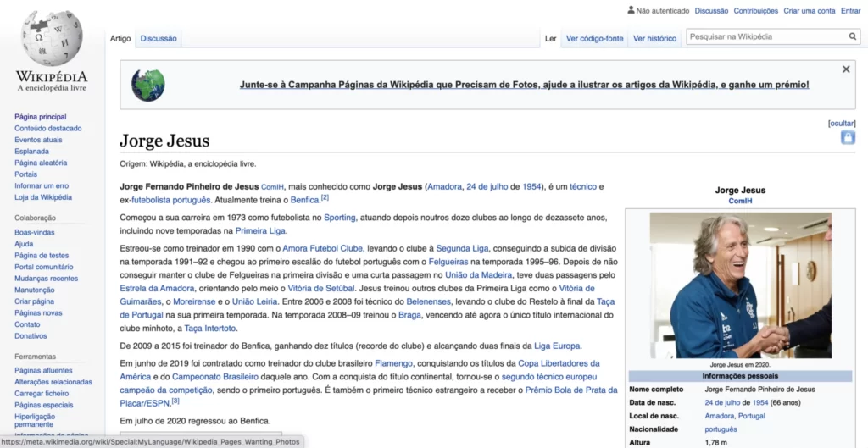The width and height of the screenshot is (868, 448).
Task: Open Esplanada sidebar link
Action: (x=31, y=152)
